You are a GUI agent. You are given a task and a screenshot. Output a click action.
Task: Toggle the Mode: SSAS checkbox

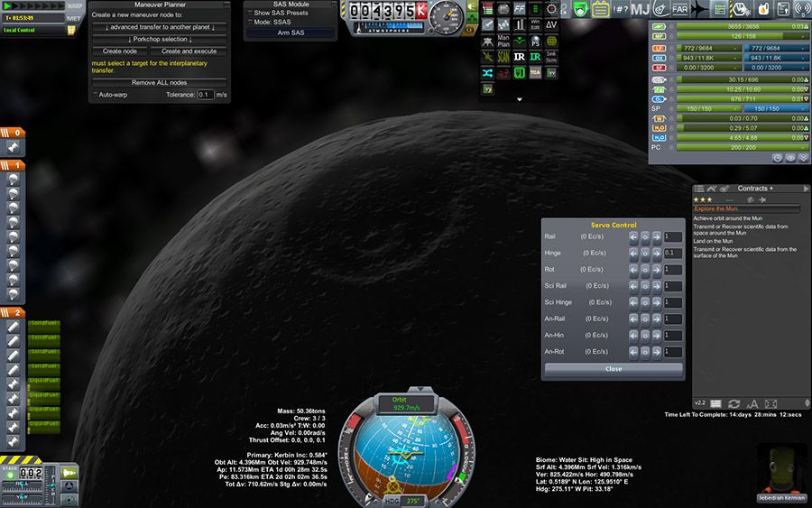tap(250, 22)
